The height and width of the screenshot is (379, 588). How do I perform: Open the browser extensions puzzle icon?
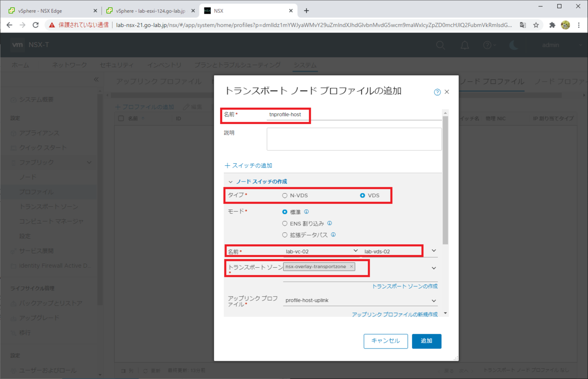coord(552,25)
